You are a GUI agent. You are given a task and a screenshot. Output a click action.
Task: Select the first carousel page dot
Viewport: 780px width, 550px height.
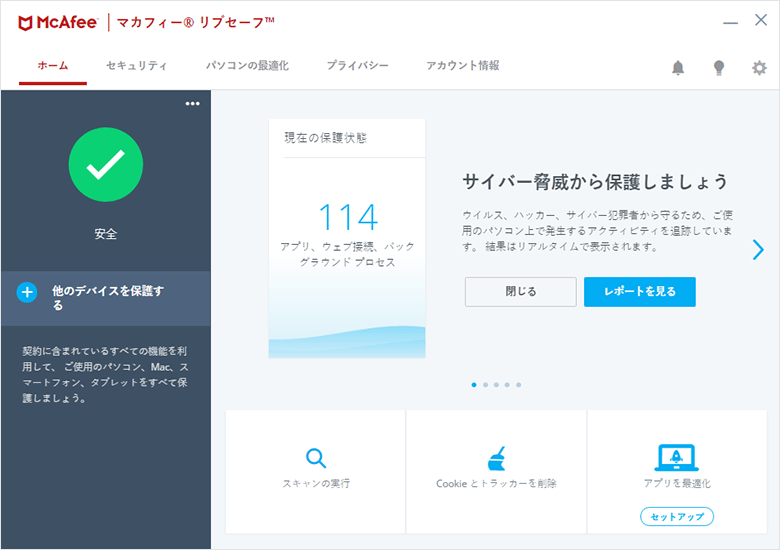tap(474, 384)
